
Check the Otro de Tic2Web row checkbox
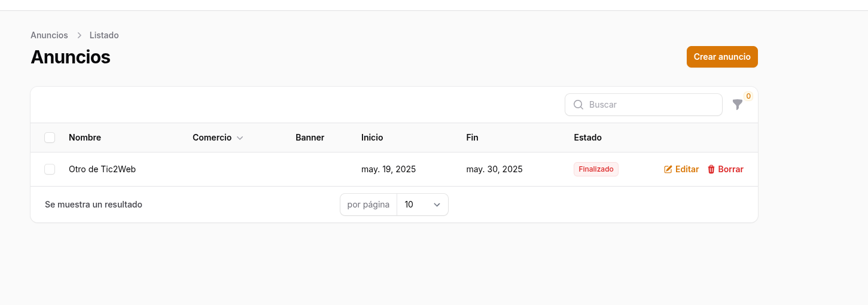50,169
